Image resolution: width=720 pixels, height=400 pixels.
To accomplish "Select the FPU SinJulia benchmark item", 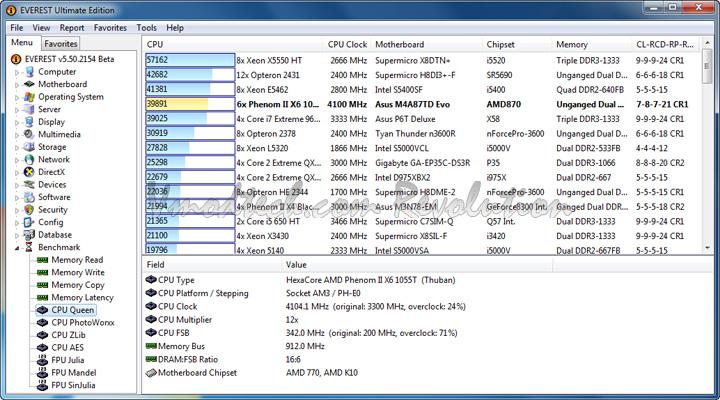I will 73,385.
